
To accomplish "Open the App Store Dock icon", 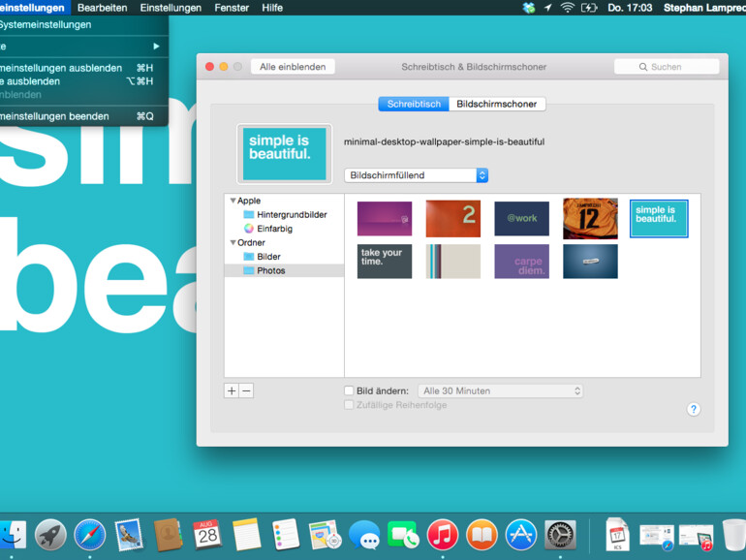I will point(521,535).
